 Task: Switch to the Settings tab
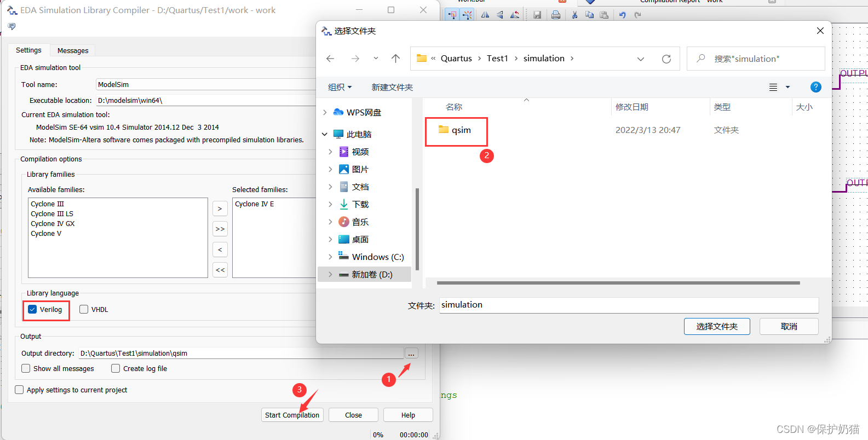28,50
